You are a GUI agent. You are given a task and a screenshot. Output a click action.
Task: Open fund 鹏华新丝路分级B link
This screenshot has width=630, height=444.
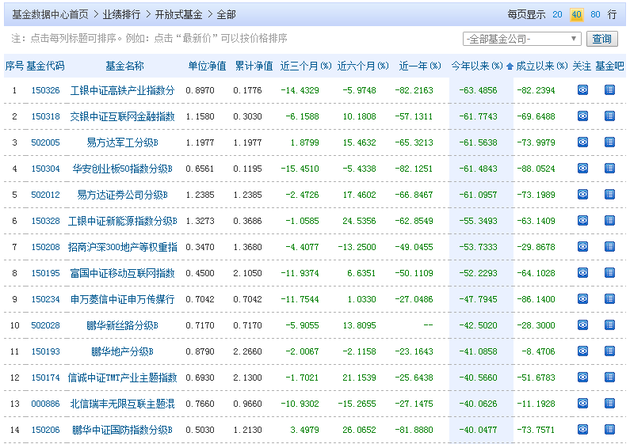122,325
